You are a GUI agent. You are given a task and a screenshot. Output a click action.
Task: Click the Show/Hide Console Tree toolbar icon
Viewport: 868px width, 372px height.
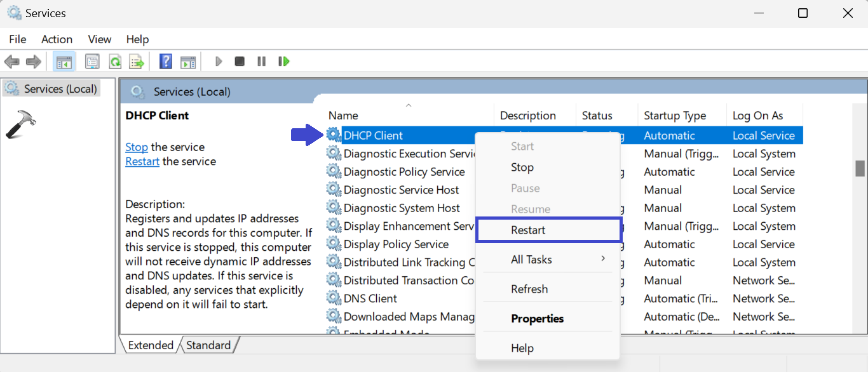pos(64,62)
